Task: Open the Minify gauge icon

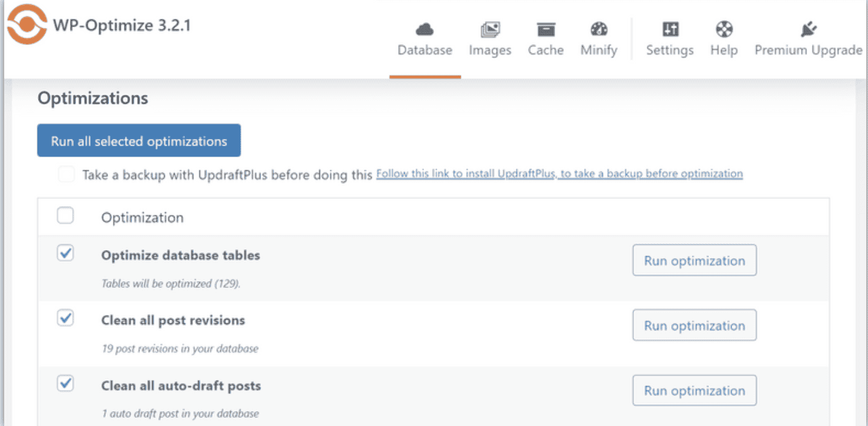Action: pyautogui.click(x=599, y=28)
